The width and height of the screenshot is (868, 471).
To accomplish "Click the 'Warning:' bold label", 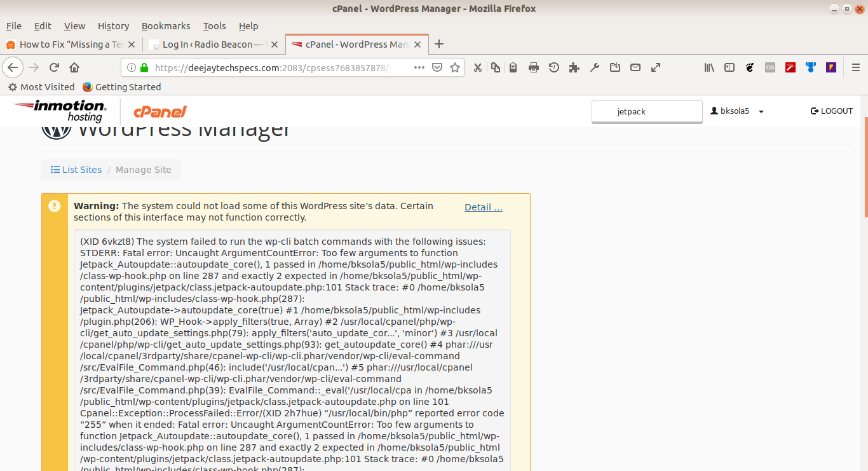I will (97, 206).
